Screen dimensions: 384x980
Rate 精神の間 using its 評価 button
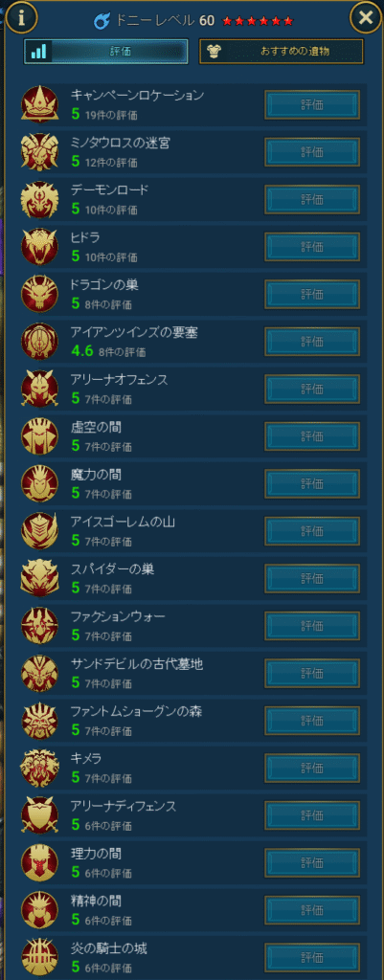(312, 910)
